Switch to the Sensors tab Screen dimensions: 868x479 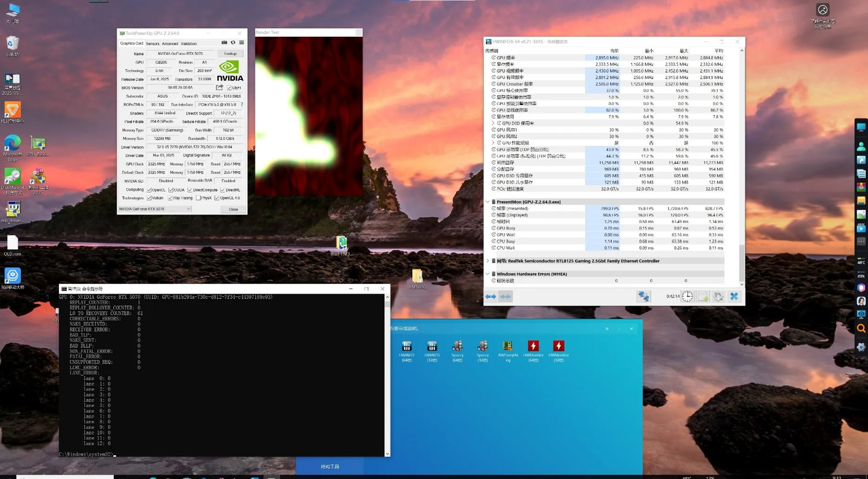[152, 44]
